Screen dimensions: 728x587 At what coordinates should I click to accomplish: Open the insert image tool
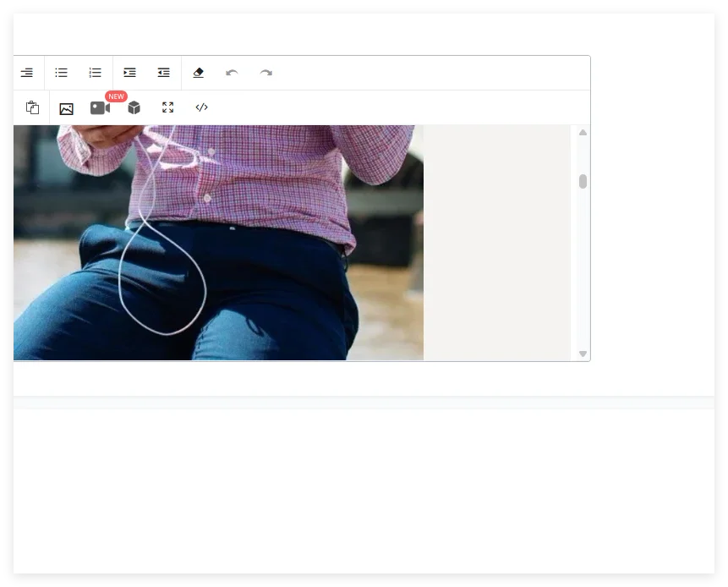[x=67, y=108]
